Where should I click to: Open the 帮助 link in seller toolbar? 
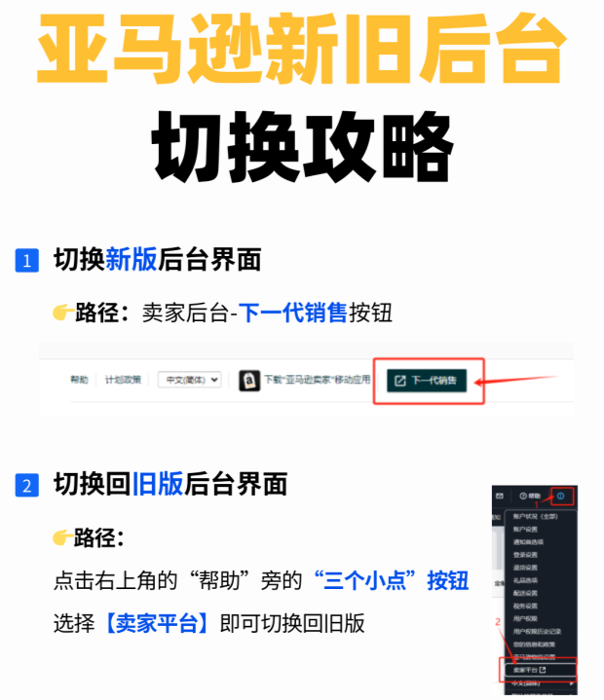click(79, 380)
